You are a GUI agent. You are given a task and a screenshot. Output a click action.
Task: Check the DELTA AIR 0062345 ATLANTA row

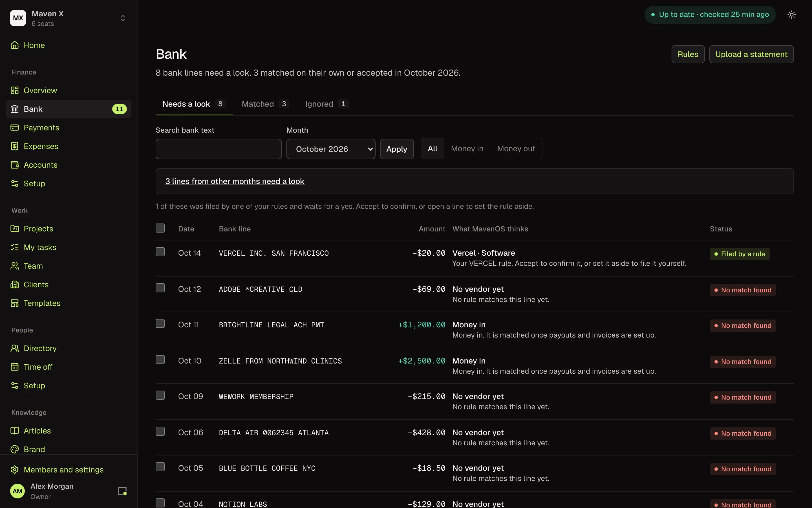pos(160,432)
